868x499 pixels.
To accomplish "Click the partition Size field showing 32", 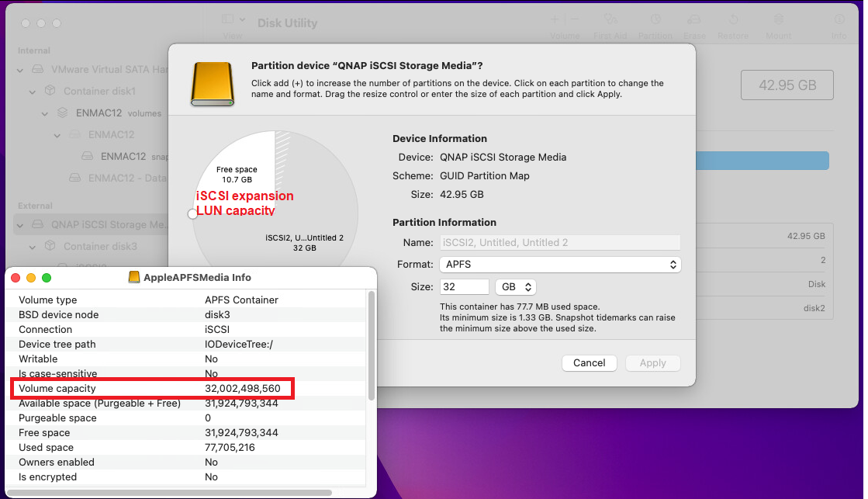I will pos(465,287).
